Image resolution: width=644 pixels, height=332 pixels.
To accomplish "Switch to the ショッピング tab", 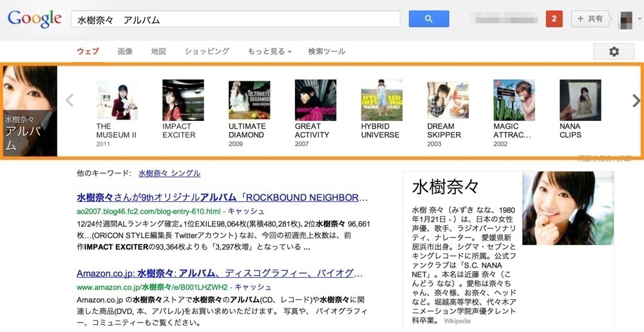I will tap(207, 51).
